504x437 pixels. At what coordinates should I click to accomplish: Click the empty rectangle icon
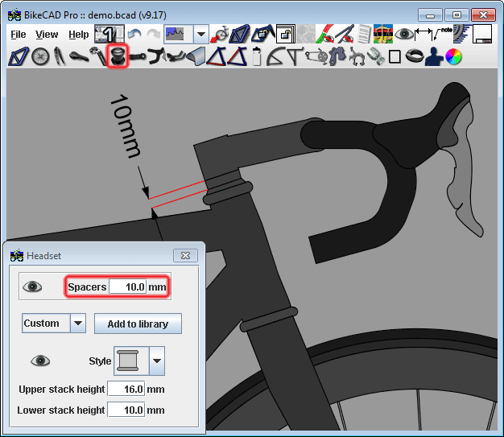click(x=395, y=57)
